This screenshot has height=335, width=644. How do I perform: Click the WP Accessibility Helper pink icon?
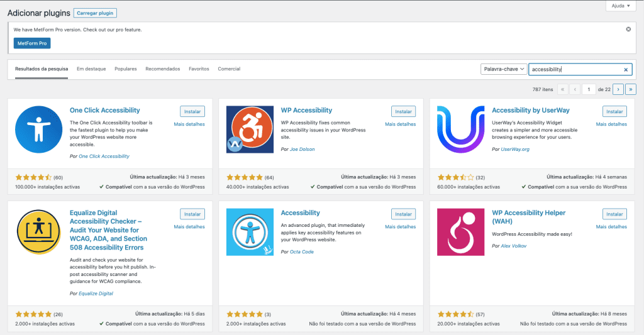pyautogui.click(x=461, y=232)
